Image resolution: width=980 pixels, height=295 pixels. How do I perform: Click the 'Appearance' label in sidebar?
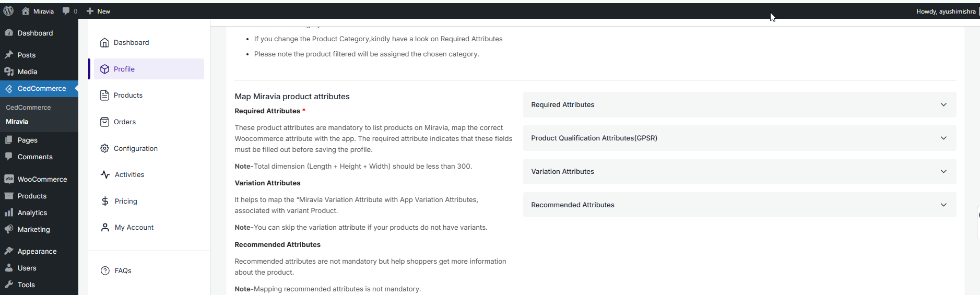coord(37,251)
